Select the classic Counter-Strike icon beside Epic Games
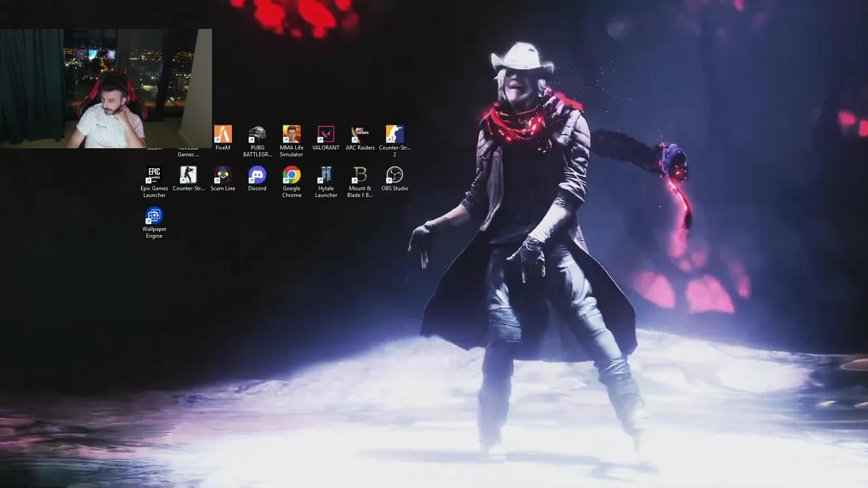Viewport: 868px width, 488px height. tap(188, 175)
